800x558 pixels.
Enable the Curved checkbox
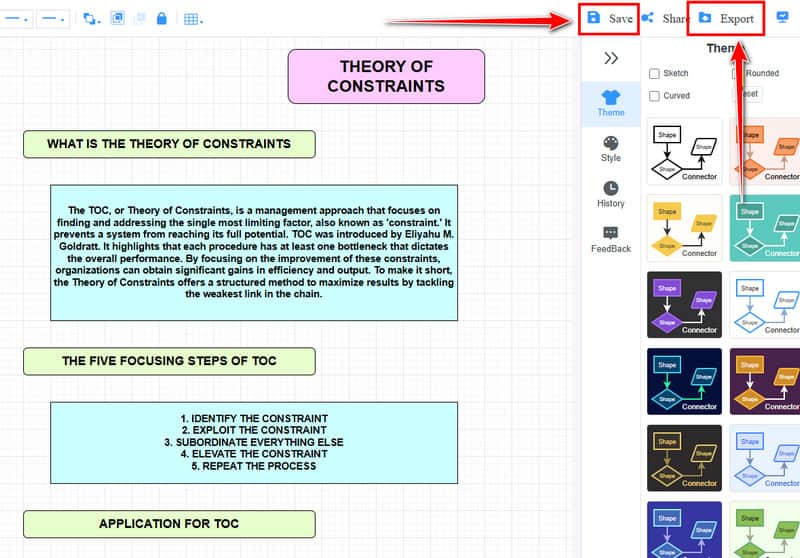point(654,96)
